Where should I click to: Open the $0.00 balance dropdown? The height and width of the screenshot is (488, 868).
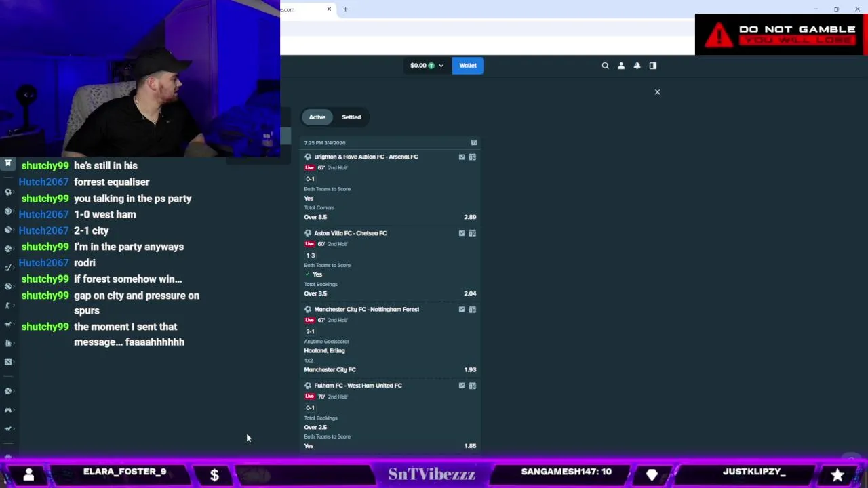pos(427,66)
